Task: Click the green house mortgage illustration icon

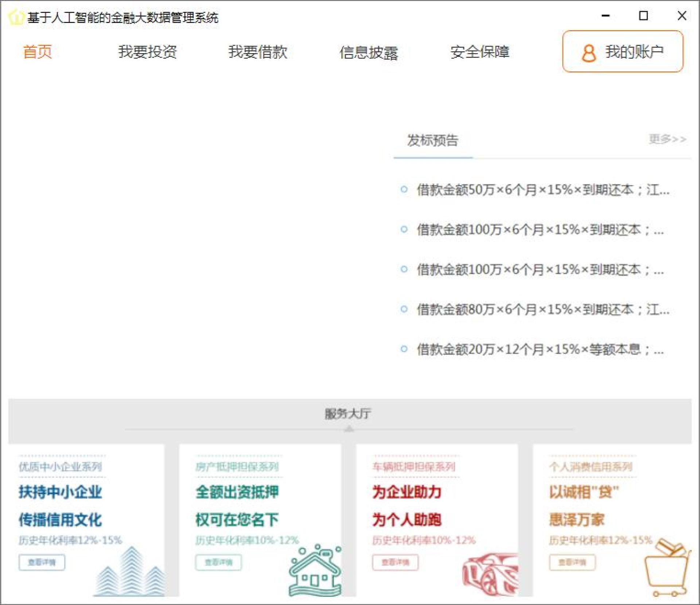Action: (315, 572)
